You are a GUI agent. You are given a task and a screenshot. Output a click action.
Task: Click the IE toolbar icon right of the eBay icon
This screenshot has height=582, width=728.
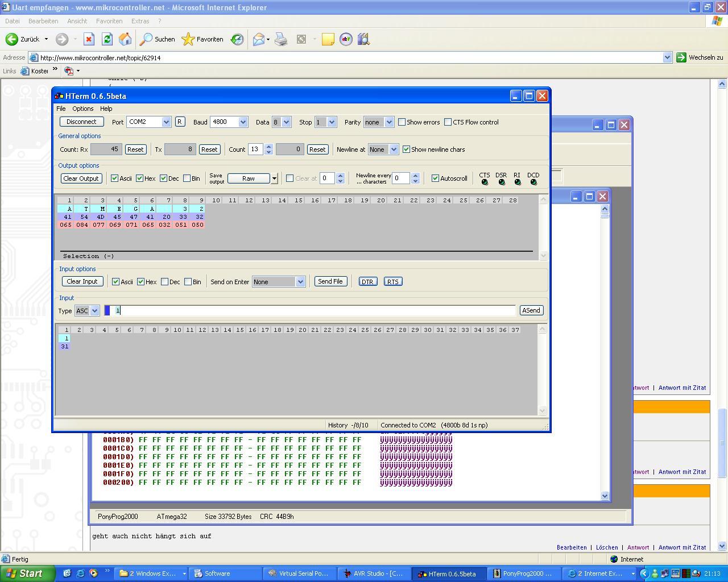[x=363, y=39]
